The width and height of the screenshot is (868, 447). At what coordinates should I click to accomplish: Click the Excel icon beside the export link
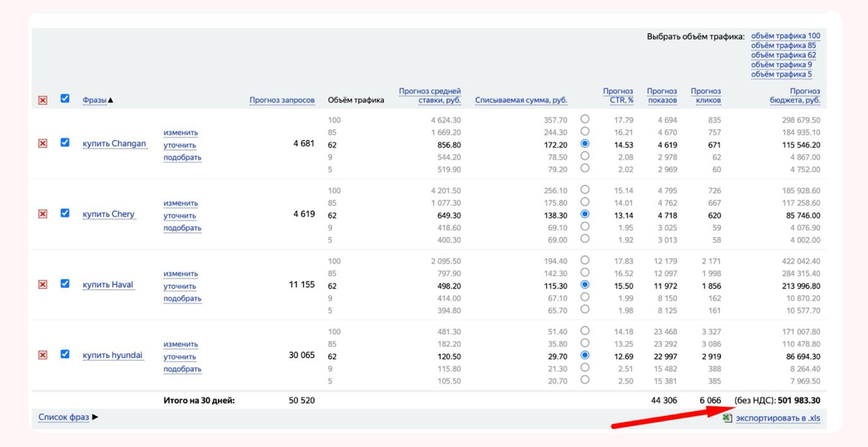728,418
